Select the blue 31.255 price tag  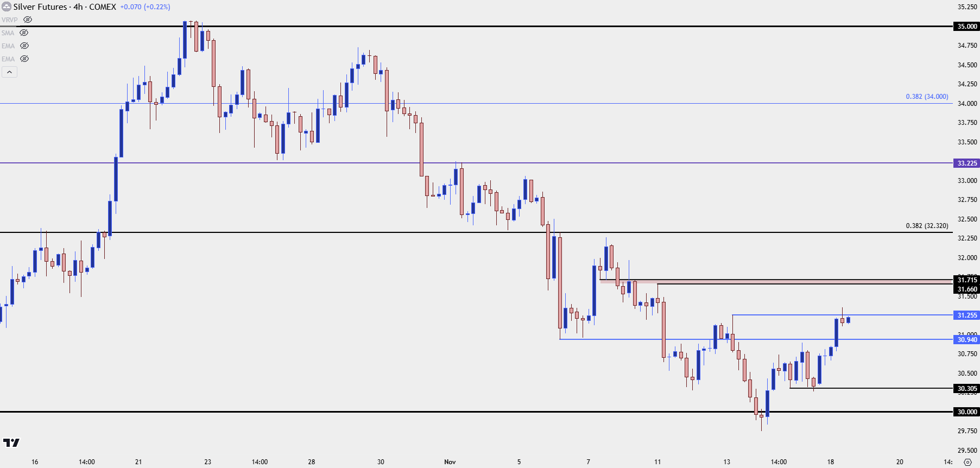(x=966, y=315)
